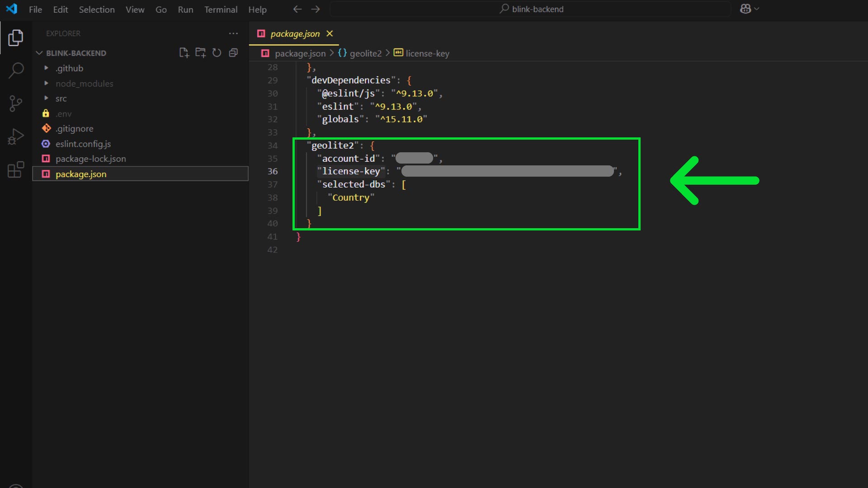Collapse all folders in explorer
868x488 pixels.
pos(233,53)
